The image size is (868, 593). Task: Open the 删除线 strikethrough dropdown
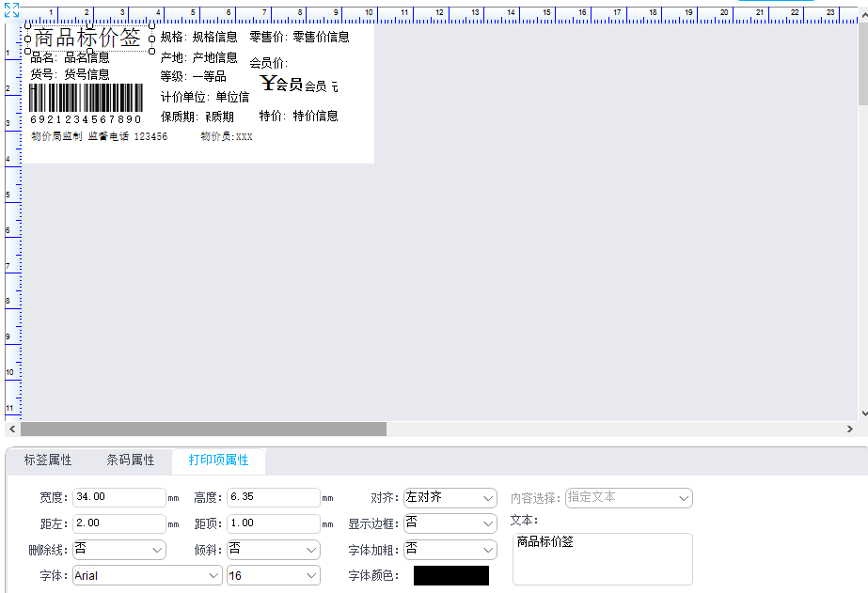tap(118, 550)
